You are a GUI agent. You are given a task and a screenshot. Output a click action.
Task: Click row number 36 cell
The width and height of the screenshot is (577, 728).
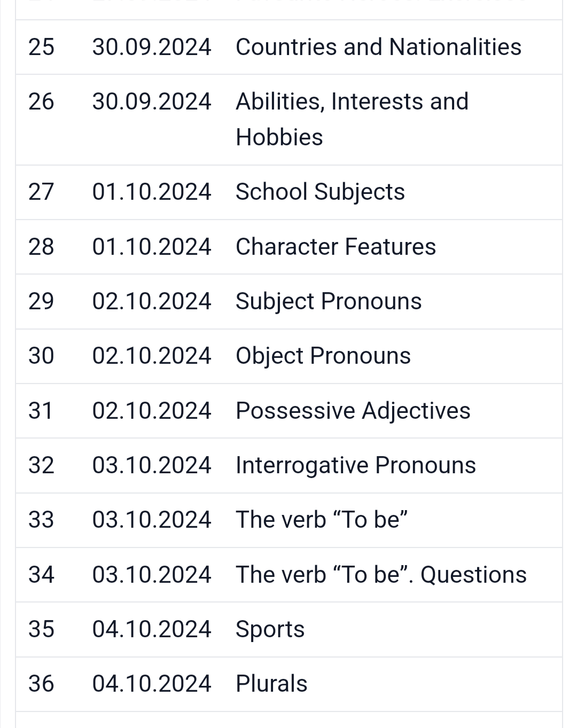pyautogui.click(x=41, y=684)
